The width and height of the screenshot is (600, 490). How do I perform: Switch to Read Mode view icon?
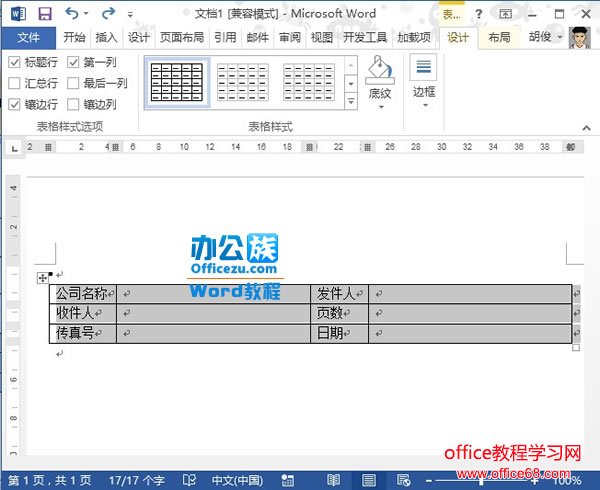click(334, 480)
